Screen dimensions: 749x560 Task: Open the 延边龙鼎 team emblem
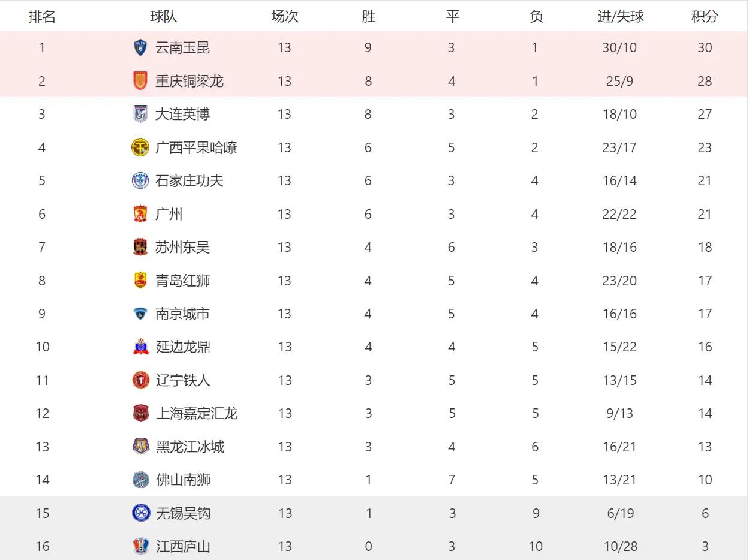(x=140, y=347)
